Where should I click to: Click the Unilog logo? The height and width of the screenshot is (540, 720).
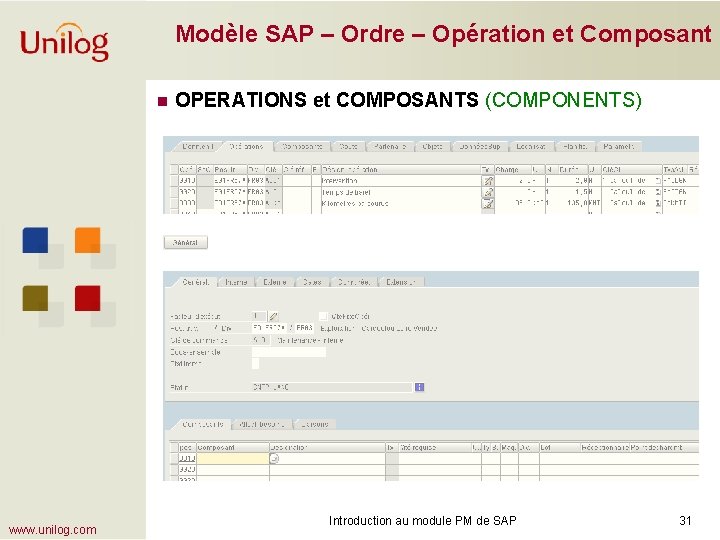[64, 42]
